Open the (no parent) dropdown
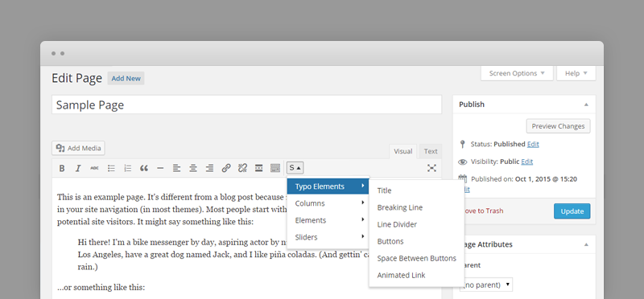Viewport: 644px width, 299px height. (x=486, y=285)
